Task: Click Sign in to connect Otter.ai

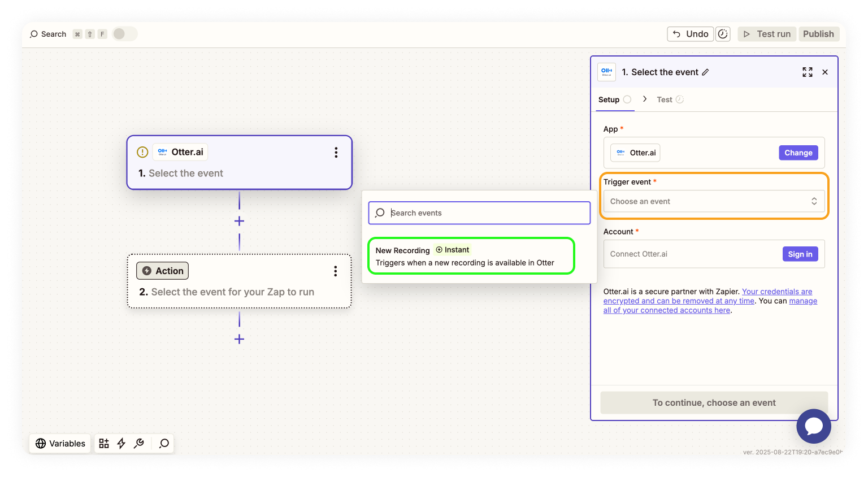Action: click(800, 254)
